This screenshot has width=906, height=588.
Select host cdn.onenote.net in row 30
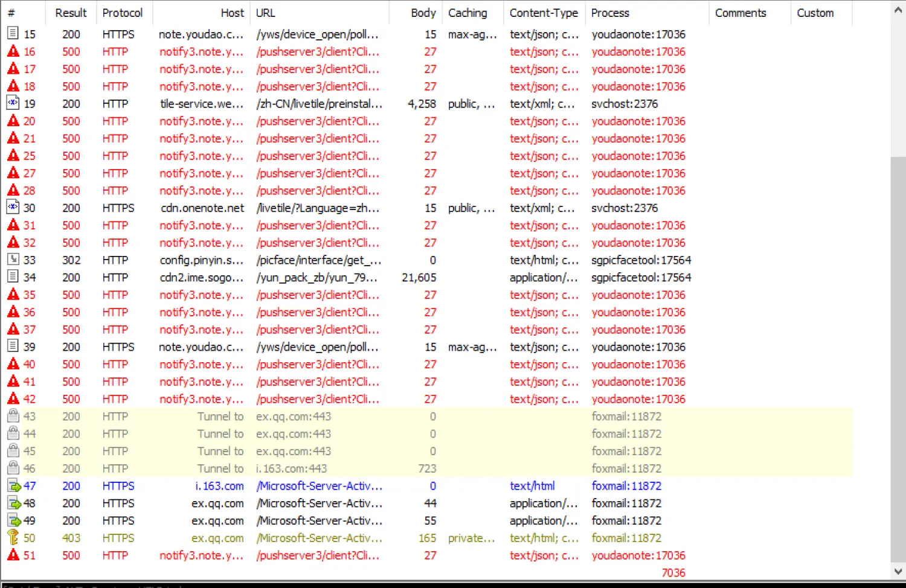pos(202,208)
